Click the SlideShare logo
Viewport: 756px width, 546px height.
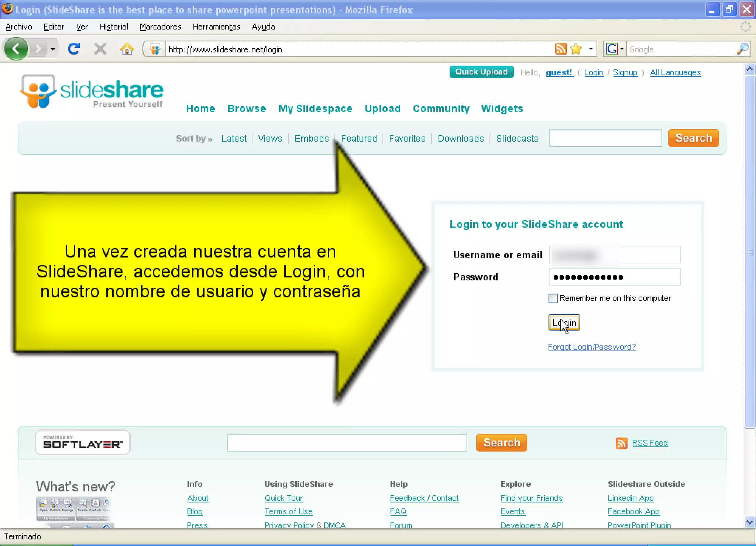click(92, 91)
